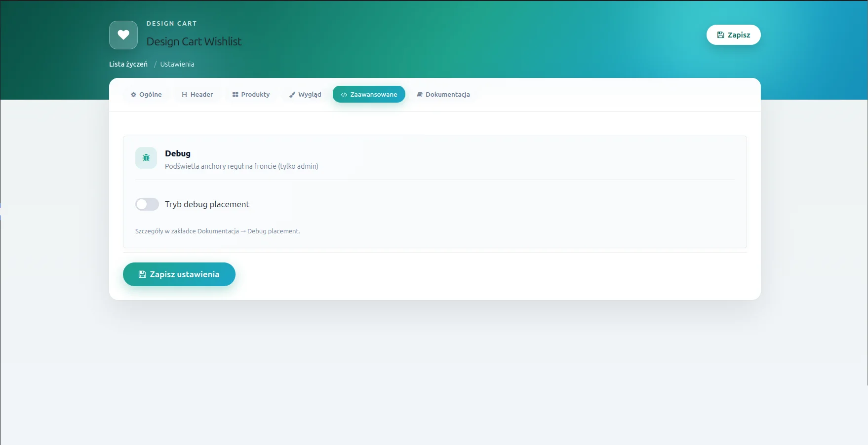This screenshot has width=868, height=445.
Task: Click the book icon beside Dokumentacja
Action: (x=420, y=95)
